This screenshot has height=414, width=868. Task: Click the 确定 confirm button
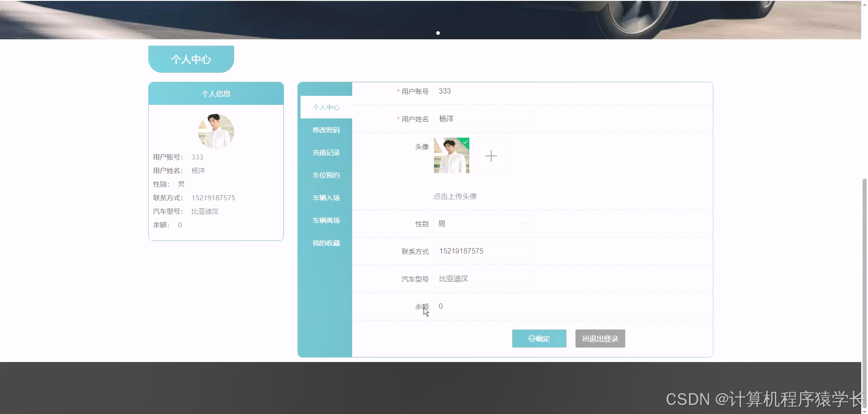[539, 339]
